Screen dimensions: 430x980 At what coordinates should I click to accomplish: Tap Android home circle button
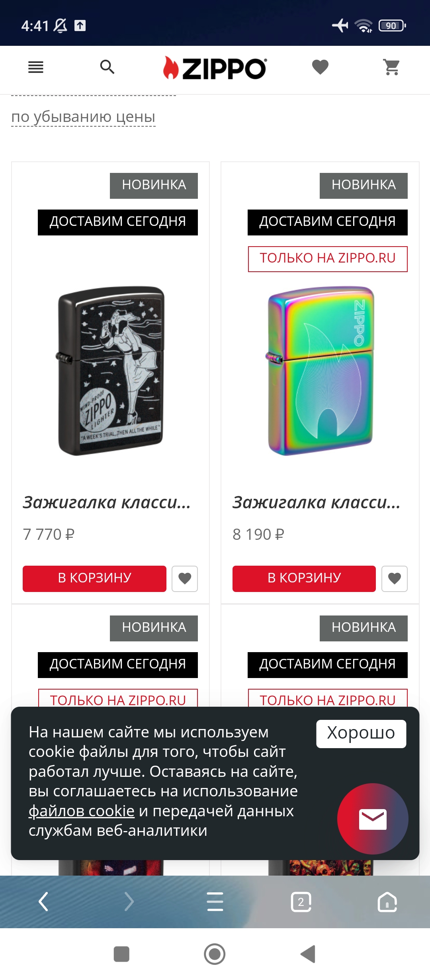coord(215,954)
